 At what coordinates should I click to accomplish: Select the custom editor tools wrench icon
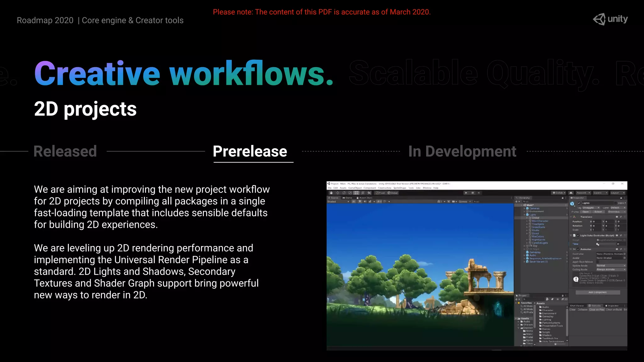[x=369, y=193]
